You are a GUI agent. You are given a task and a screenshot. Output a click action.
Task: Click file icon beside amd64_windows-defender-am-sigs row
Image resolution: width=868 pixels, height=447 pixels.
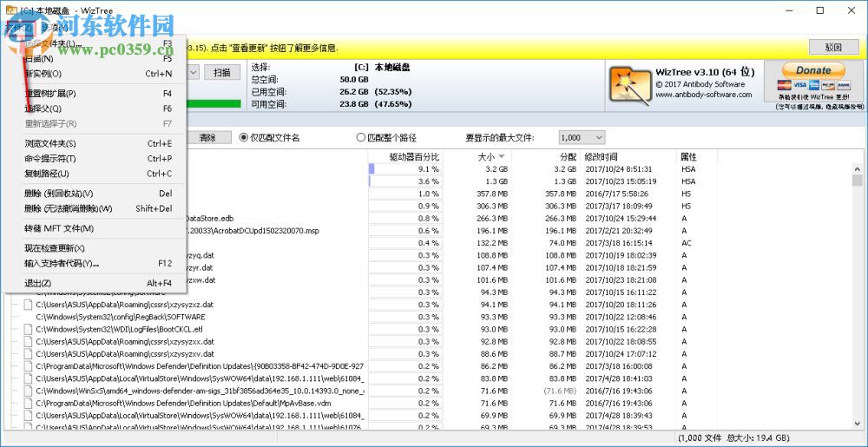coord(28,391)
